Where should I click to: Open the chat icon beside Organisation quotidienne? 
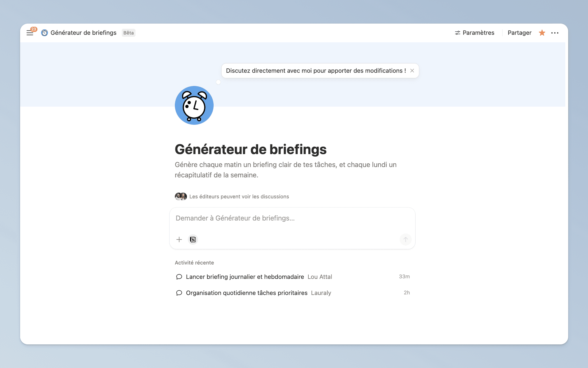179,293
